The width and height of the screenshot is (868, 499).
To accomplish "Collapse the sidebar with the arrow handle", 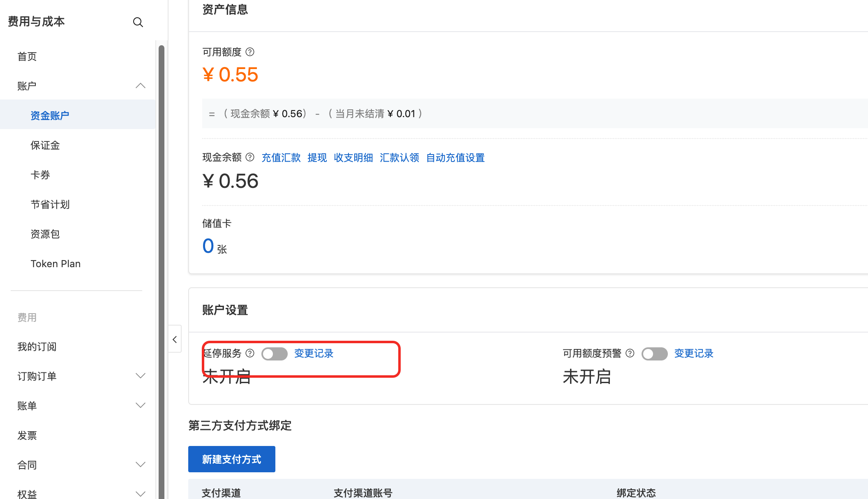I will coord(175,339).
